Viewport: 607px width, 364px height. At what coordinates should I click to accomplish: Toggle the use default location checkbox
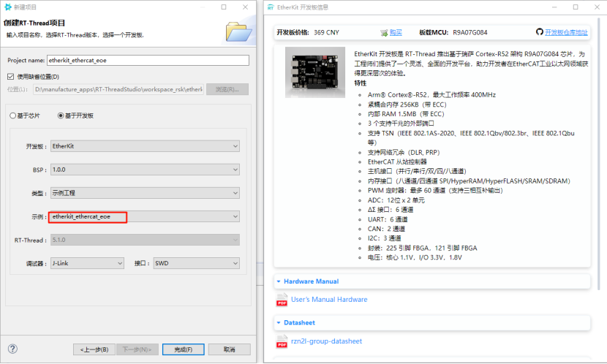tap(11, 77)
